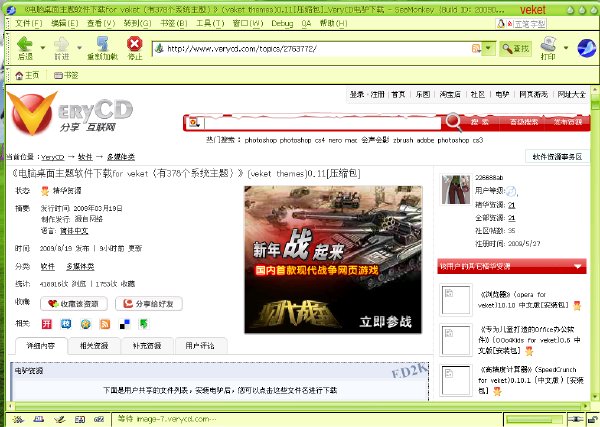Click the multimedia category link in classification row
600x427 pixels.
[80, 266]
